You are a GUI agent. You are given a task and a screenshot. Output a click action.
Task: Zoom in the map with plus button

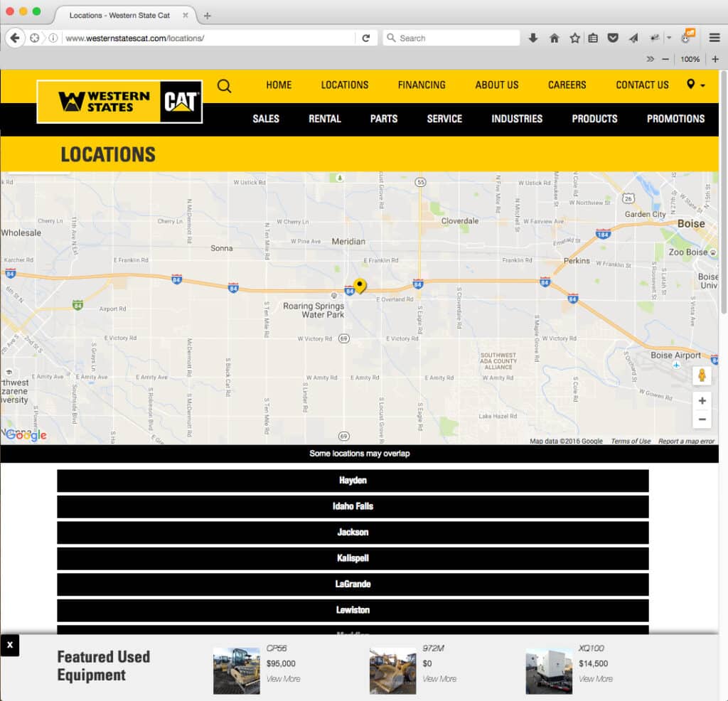point(702,401)
